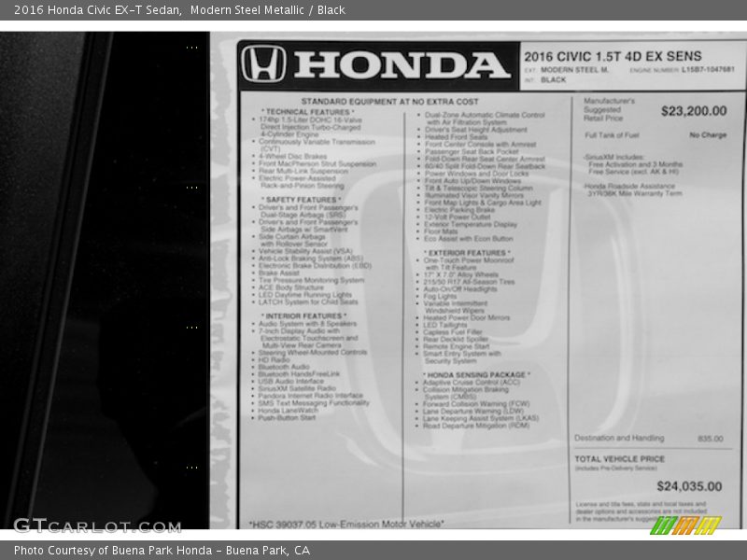747x560 pixels.
Task: Toggle the "Fog Lights" feature entry
Action: click(x=440, y=298)
